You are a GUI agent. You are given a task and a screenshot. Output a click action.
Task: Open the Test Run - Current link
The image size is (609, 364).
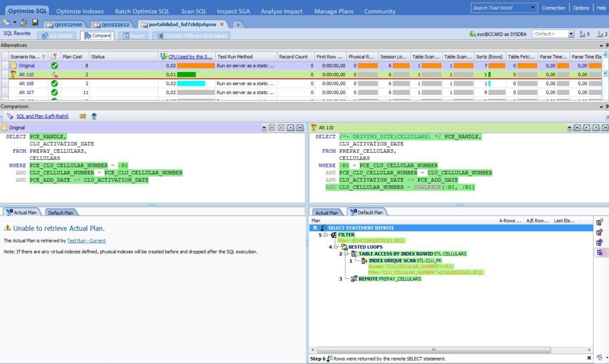pos(86,240)
